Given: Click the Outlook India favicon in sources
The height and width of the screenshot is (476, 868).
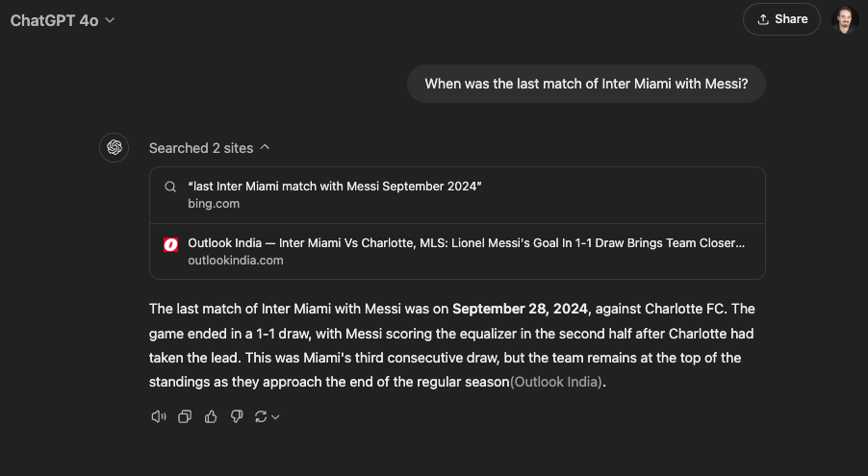Looking at the screenshot, I should (x=170, y=244).
